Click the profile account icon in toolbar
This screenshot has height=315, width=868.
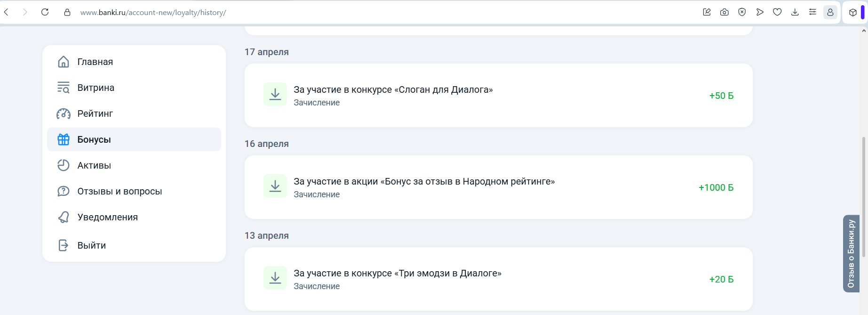[830, 12]
